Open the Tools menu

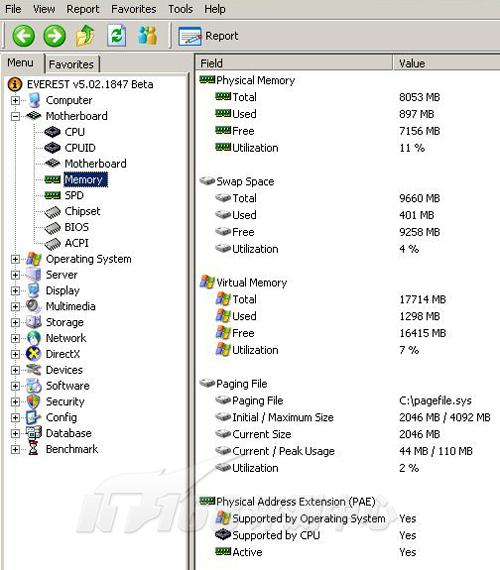[x=180, y=9]
